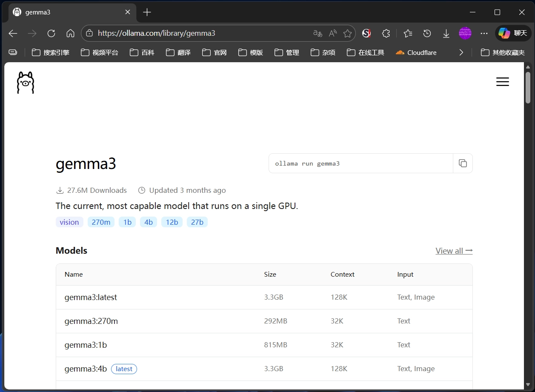535x392 pixels.
Task: Start read aloud from address bar
Action: (333, 33)
